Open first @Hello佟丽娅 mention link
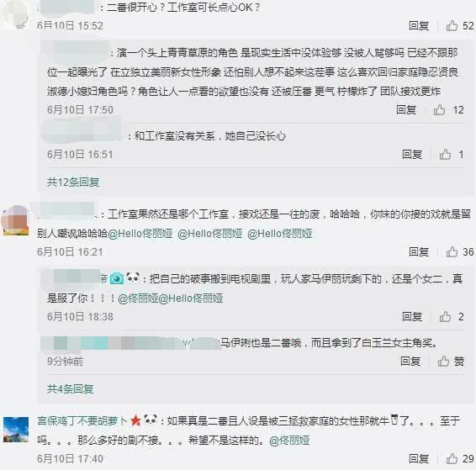Viewport: 476px width, 470px height. [140, 234]
